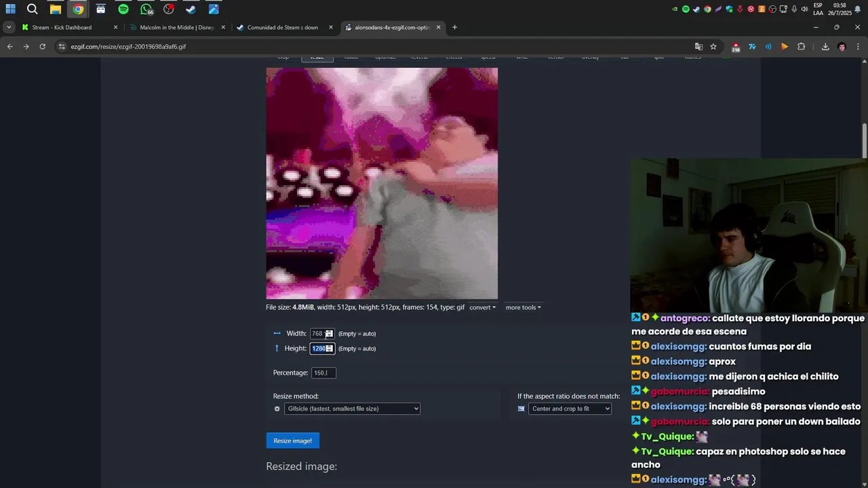Image resolution: width=868 pixels, height=488 pixels.
Task: Close the Kick Dashboard tab
Action: [115, 27]
